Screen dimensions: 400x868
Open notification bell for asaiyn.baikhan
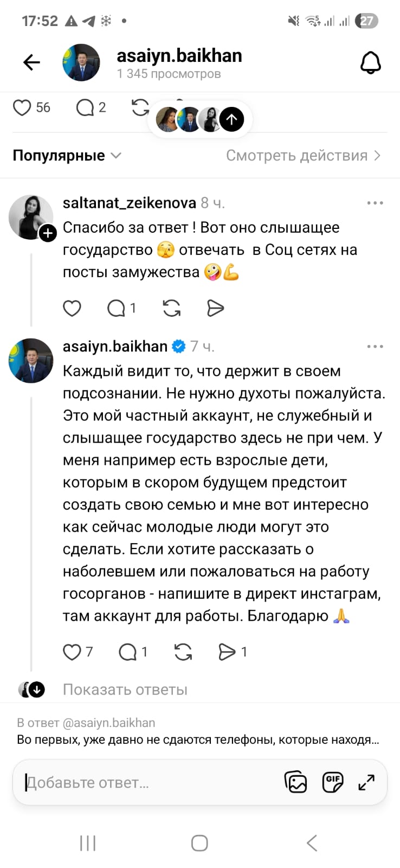click(371, 63)
